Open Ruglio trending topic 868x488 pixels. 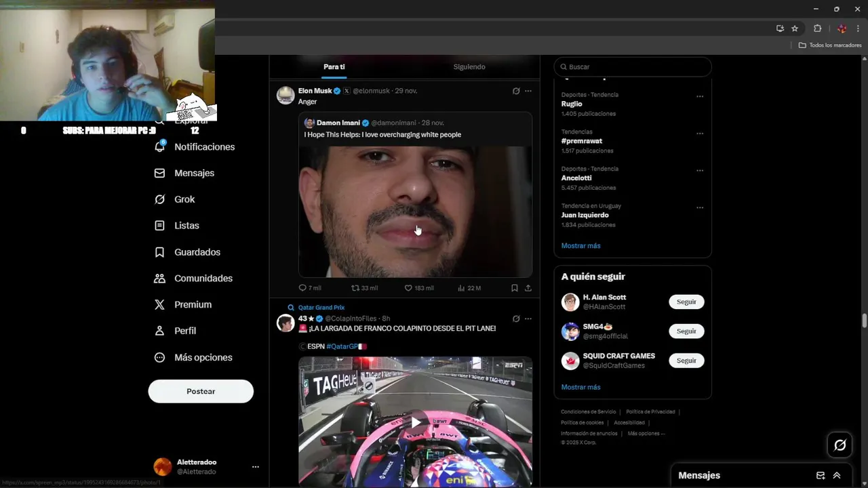(x=572, y=104)
